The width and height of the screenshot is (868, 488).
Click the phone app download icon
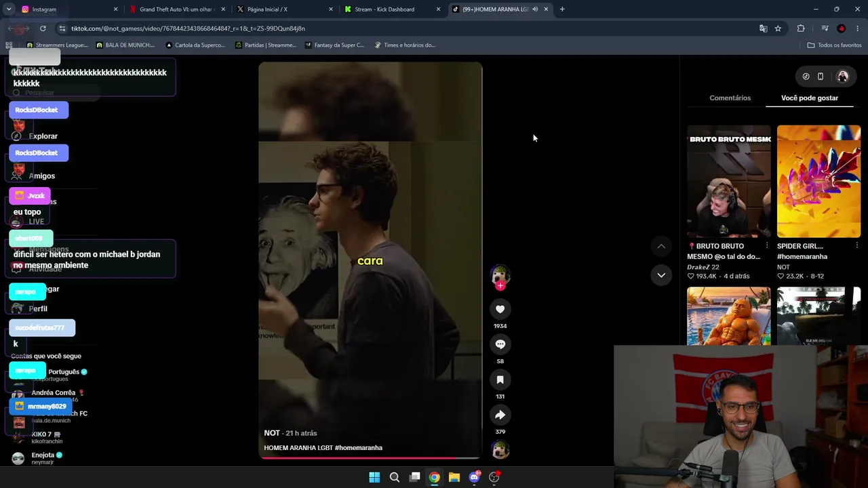[x=821, y=77]
